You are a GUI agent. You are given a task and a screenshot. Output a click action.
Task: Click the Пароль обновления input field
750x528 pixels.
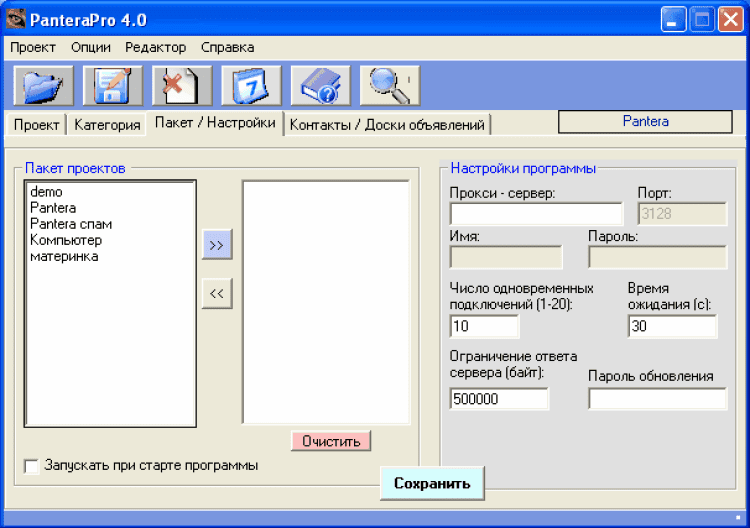658,398
